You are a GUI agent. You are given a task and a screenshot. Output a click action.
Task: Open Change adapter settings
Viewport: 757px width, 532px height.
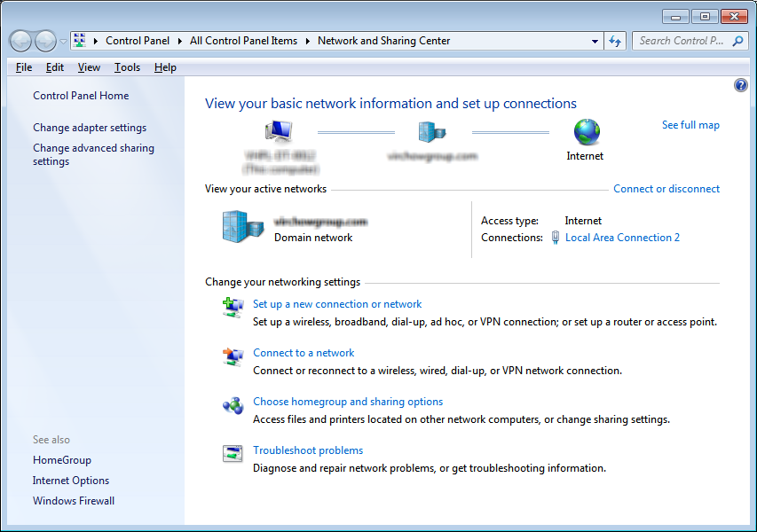(x=90, y=128)
